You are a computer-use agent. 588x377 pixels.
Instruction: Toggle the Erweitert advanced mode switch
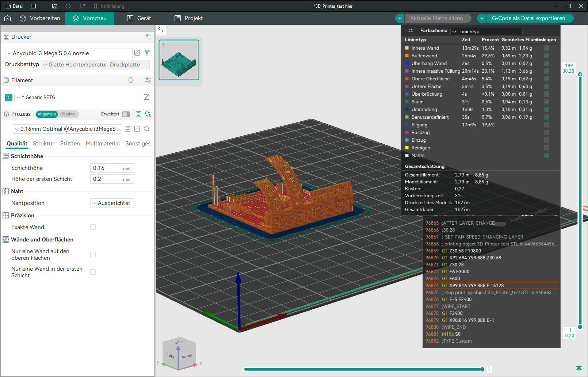pyautogui.click(x=126, y=114)
